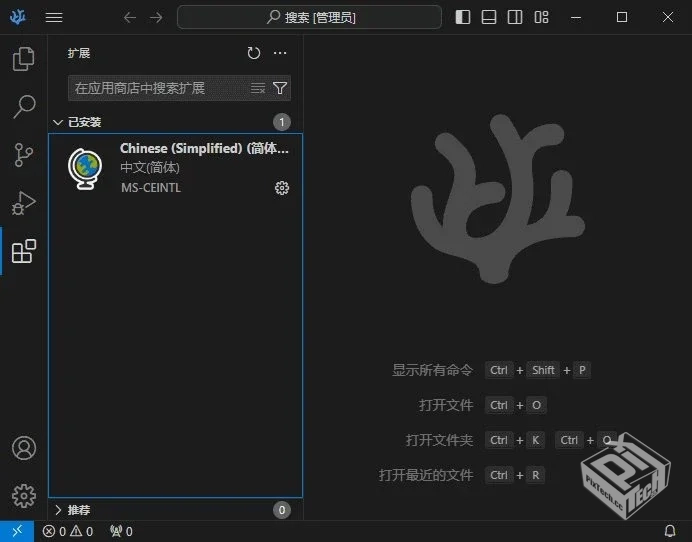Click the VSCodium logo in the title bar

tap(18, 17)
